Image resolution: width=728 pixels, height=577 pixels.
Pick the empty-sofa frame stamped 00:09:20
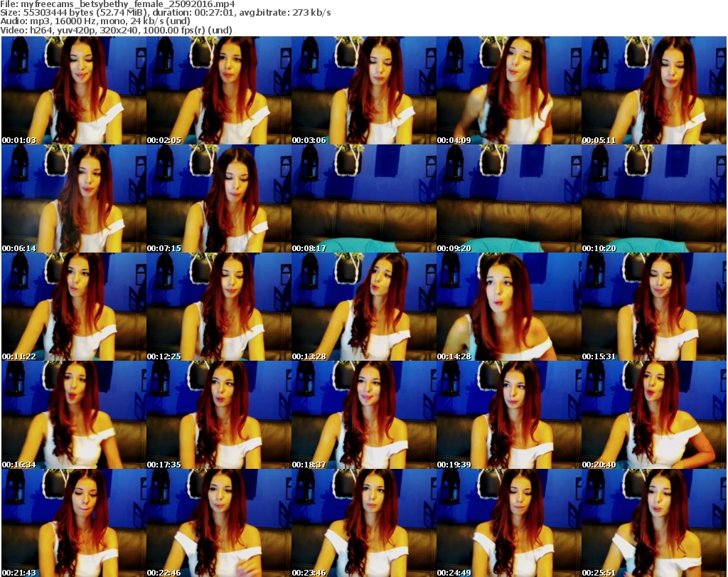coord(509,198)
